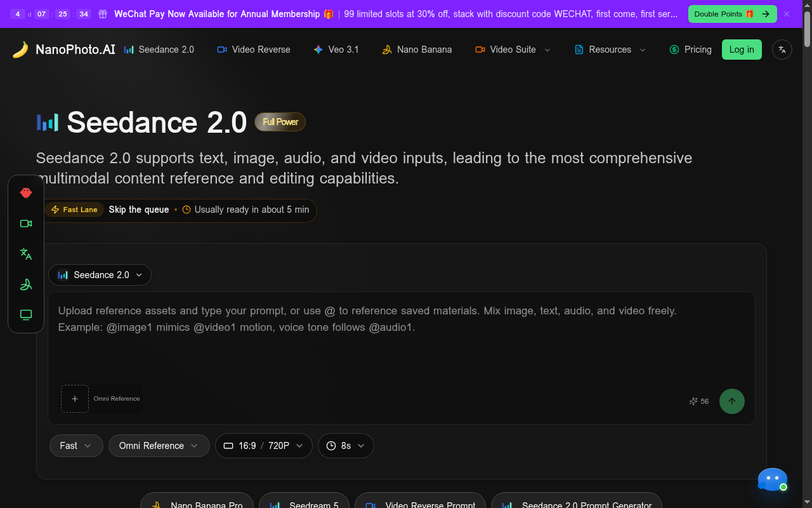812x508 pixels.
Task: Click the translate icon in left sidebar
Action: pyautogui.click(x=26, y=254)
